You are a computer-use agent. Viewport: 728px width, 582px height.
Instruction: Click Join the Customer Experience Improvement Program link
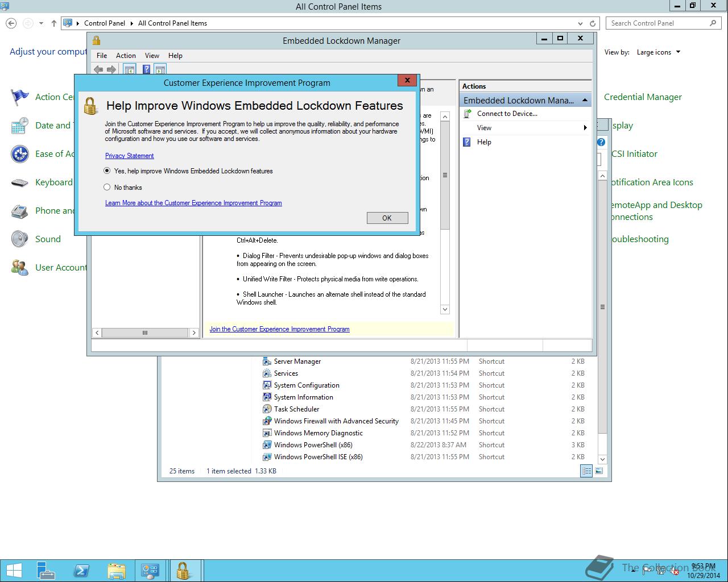coord(279,329)
